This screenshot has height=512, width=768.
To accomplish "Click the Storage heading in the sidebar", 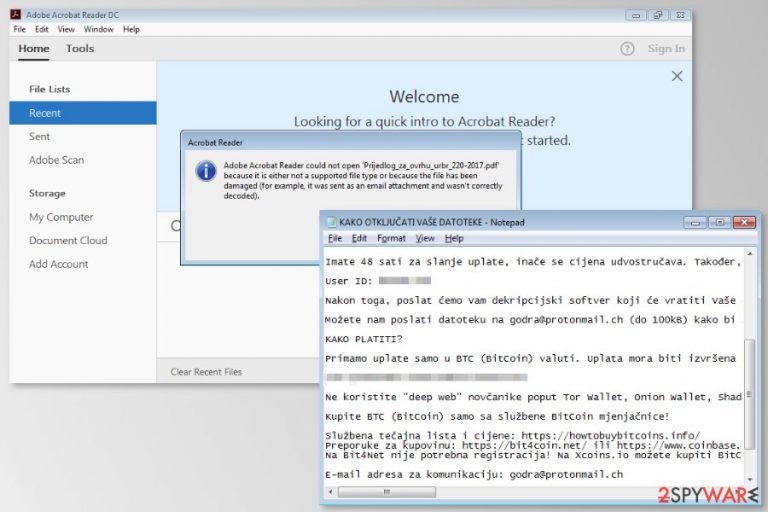I will [x=47, y=193].
